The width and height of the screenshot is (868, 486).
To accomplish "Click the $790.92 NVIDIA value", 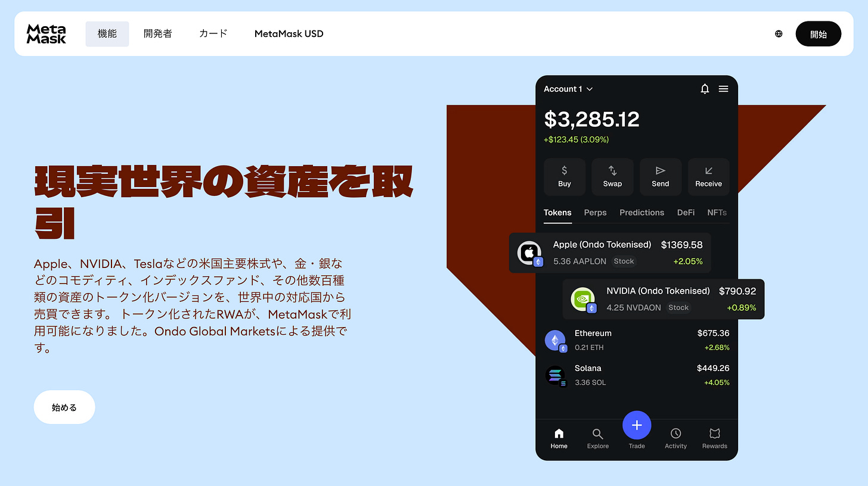I will pos(737,291).
